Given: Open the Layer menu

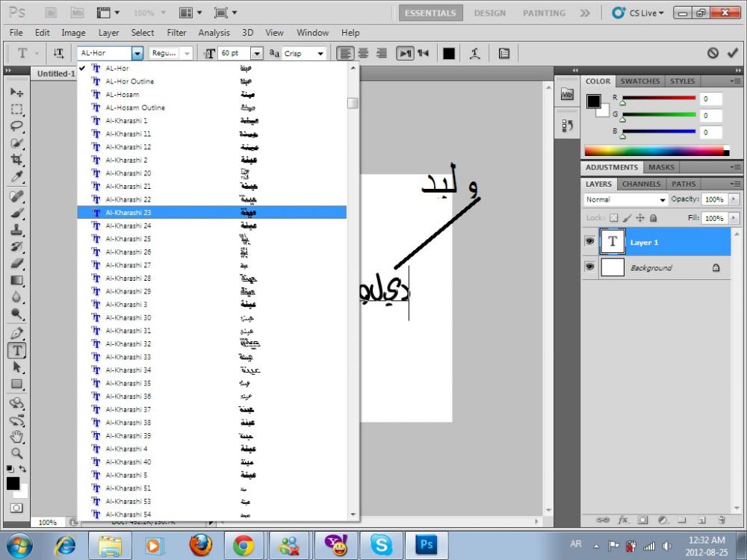Looking at the screenshot, I should [x=108, y=32].
